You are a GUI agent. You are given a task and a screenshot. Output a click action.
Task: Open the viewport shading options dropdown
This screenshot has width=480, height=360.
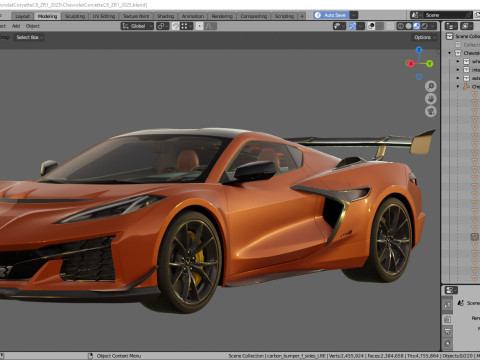point(433,26)
